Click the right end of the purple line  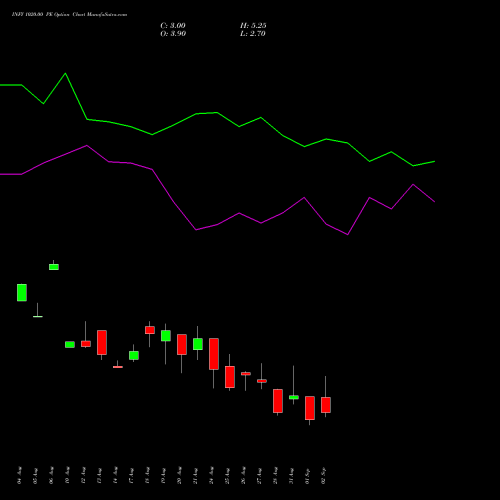[x=434, y=202]
